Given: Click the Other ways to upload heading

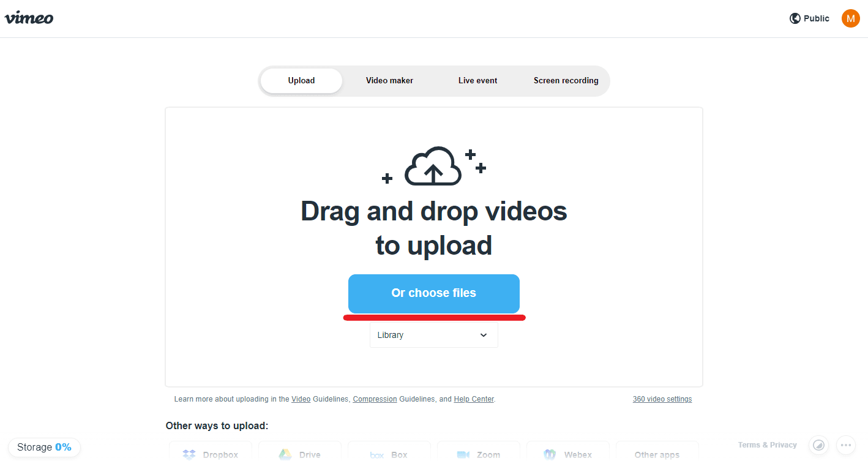Looking at the screenshot, I should (217, 425).
